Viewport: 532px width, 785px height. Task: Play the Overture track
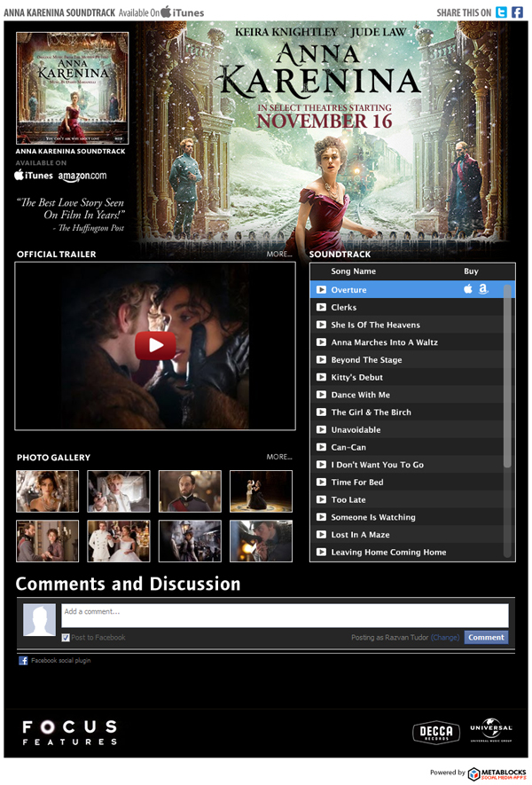coord(321,290)
